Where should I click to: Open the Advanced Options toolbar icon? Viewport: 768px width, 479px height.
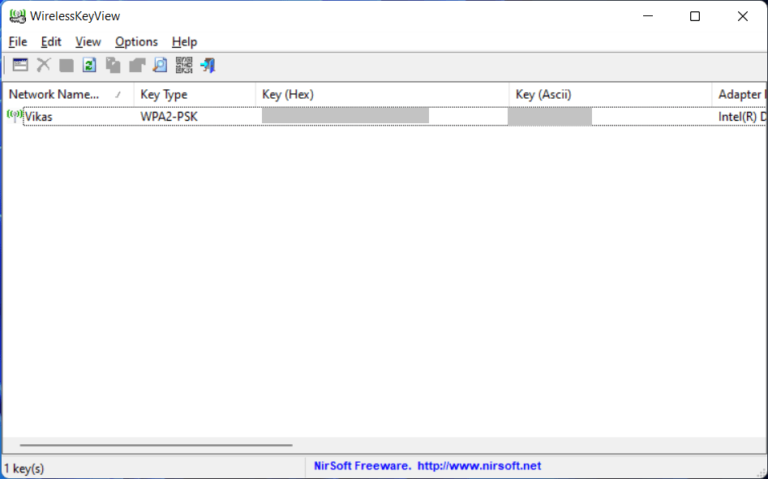tap(20, 65)
